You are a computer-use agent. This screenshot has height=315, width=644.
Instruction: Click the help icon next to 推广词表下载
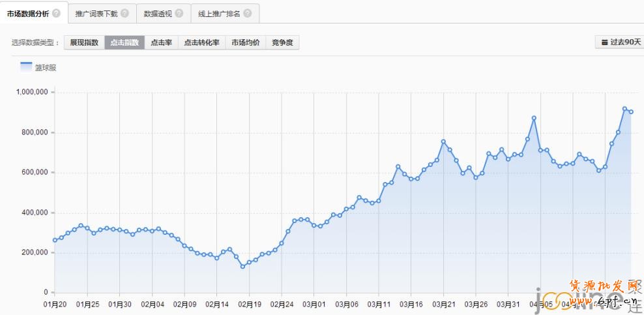(124, 13)
